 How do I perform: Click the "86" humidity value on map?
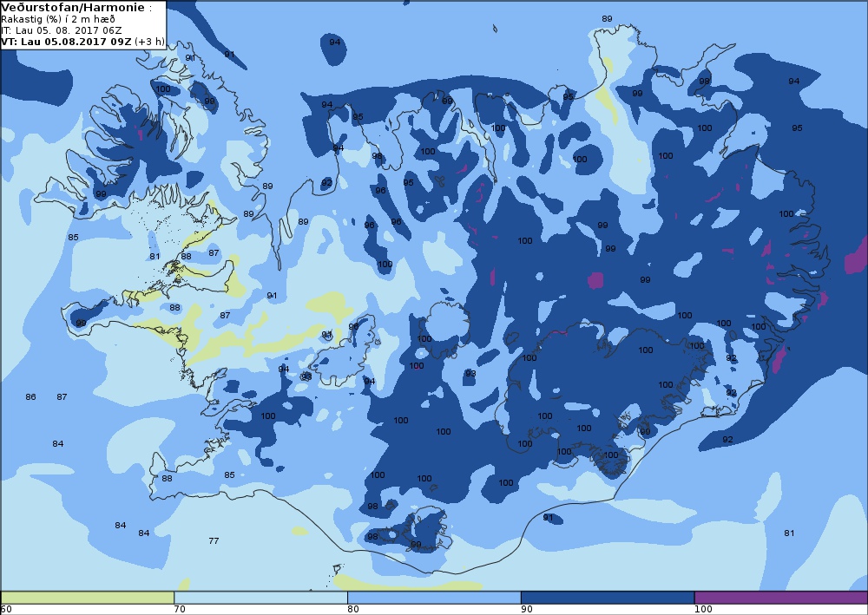pyautogui.click(x=31, y=396)
